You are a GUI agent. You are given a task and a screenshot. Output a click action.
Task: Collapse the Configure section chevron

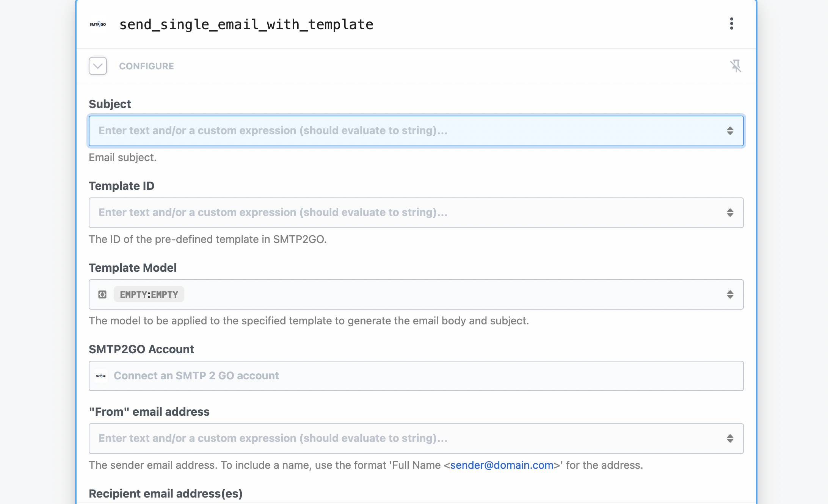(98, 66)
